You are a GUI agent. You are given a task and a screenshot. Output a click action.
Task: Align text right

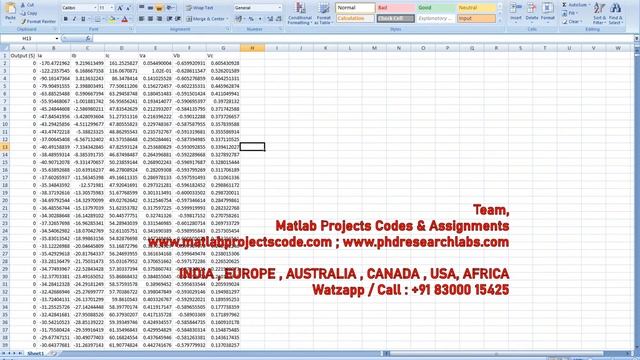click(160, 19)
